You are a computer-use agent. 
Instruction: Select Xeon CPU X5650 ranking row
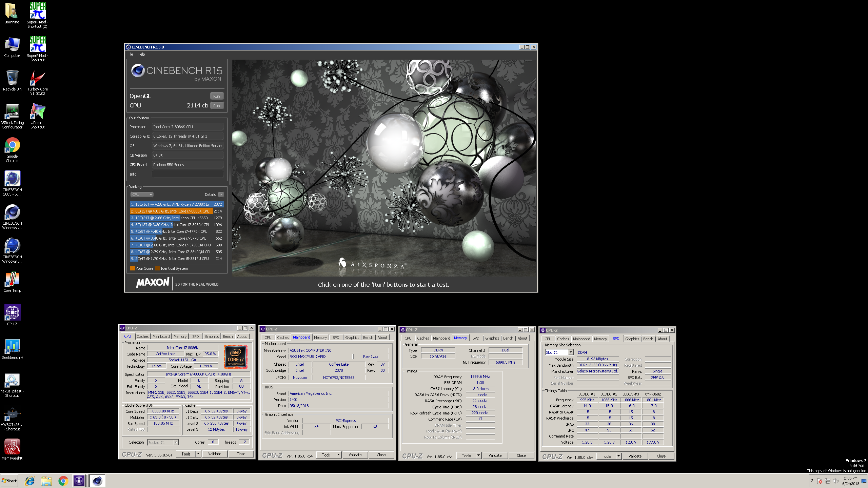176,218
